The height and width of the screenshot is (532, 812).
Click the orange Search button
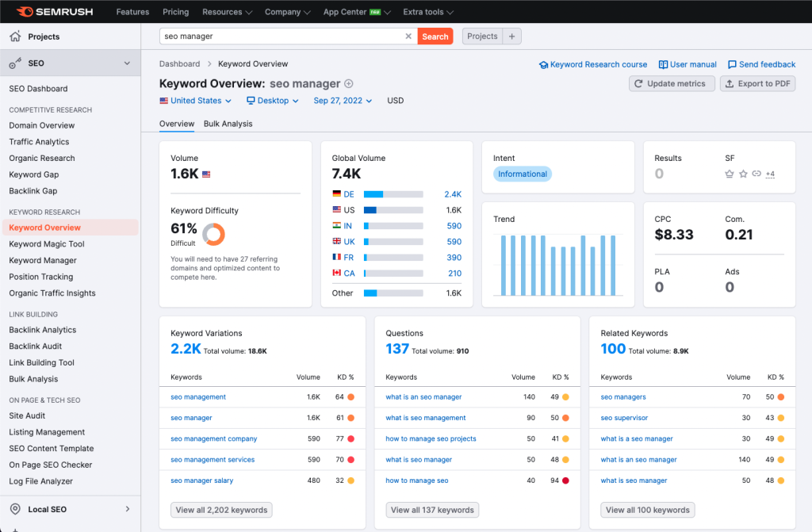tap(435, 36)
